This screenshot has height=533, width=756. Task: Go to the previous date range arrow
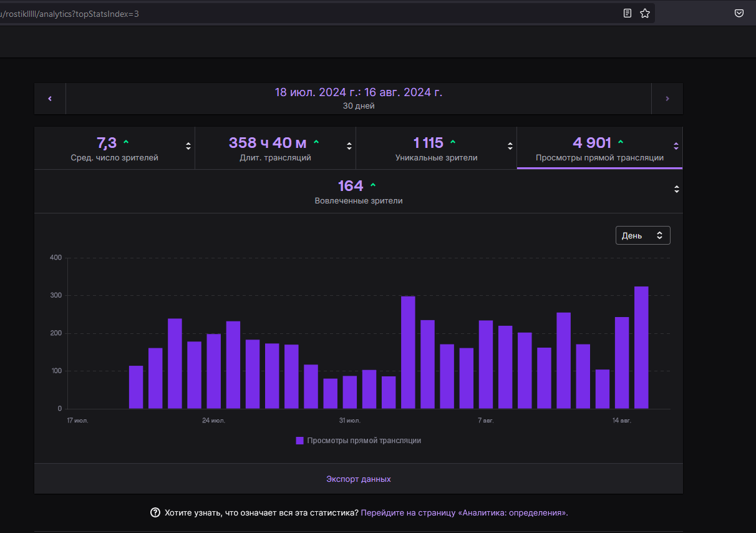click(50, 99)
